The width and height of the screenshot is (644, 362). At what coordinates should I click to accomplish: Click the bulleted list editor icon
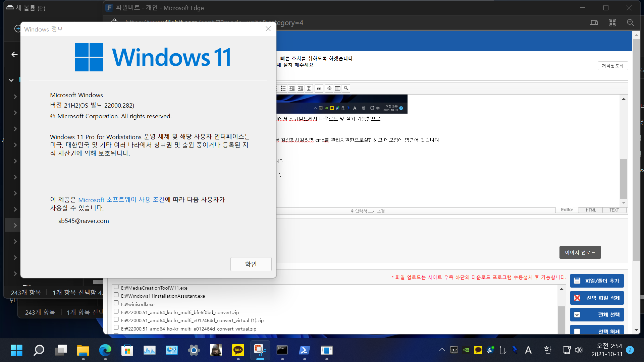pos(283,88)
